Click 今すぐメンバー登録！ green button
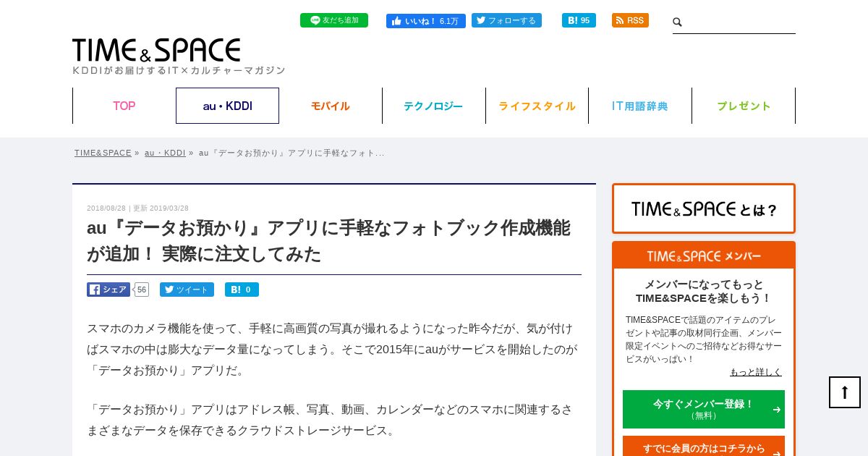The image size is (868, 456). (x=704, y=409)
